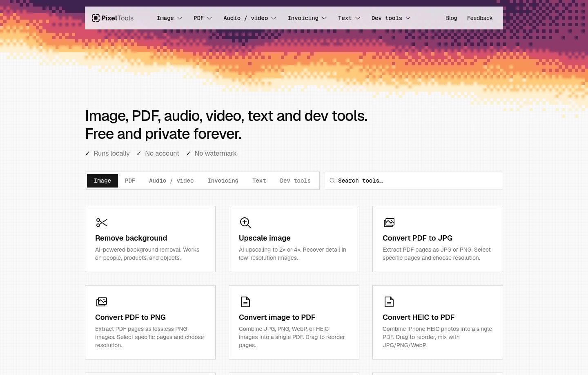The width and height of the screenshot is (588, 375).
Task: Switch to the Audio / video filter tab
Action: 171,181
